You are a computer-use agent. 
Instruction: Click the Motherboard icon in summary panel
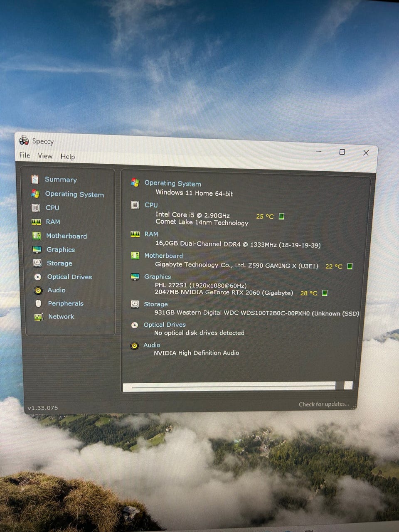(x=135, y=255)
